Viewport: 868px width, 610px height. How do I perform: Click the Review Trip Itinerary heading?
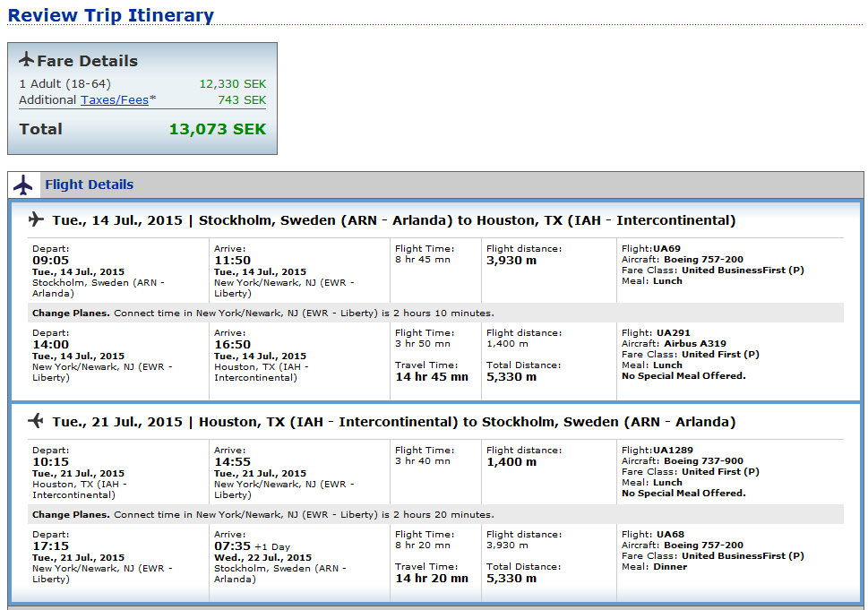(x=111, y=15)
